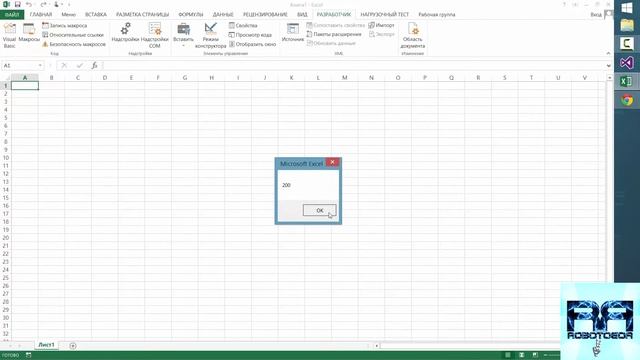Select column K header
This screenshot has height=360, width=640.
(291, 78)
